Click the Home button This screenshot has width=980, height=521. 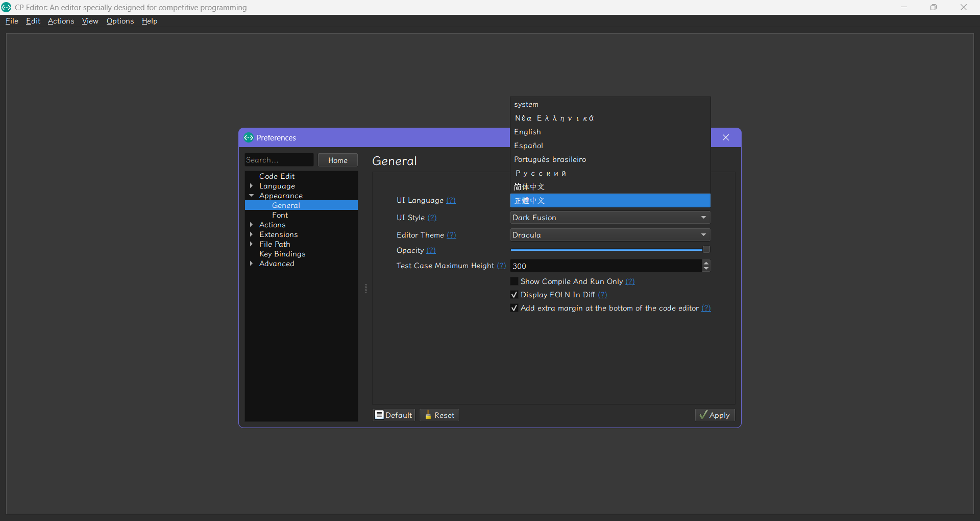tap(338, 160)
